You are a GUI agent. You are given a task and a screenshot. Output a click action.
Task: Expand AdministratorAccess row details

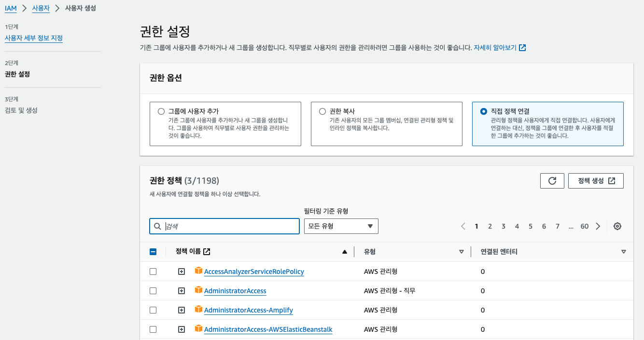182,291
